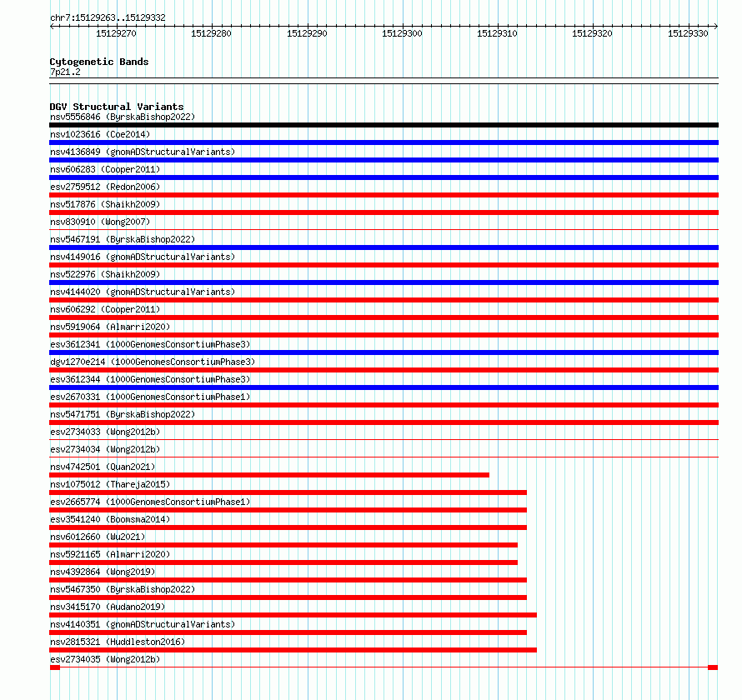Click the DGV Structural Variants track title
The height and width of the screenshot is (700, 742).
click(117, 107)
